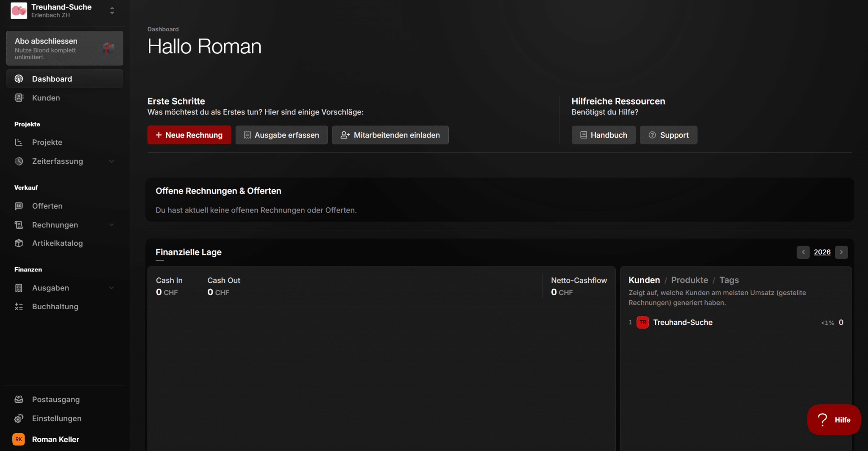This screenshot has height=451, width=868.
Task: Switch to the Tags tab
Action: click(729, 280)
